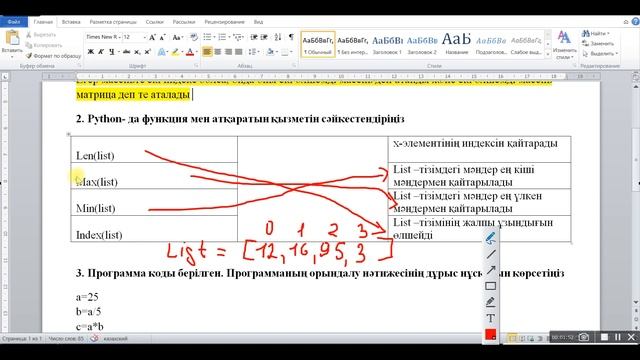Apply Заголовок 1 style
This screenshot has height=360, width=640.
pyautogui.click(x=387, y=44)
